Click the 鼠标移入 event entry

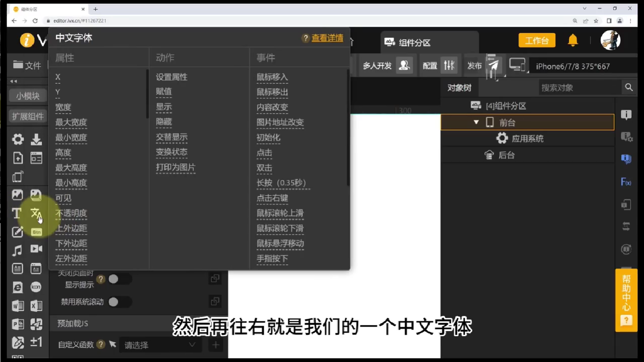[x=272, y=77]
